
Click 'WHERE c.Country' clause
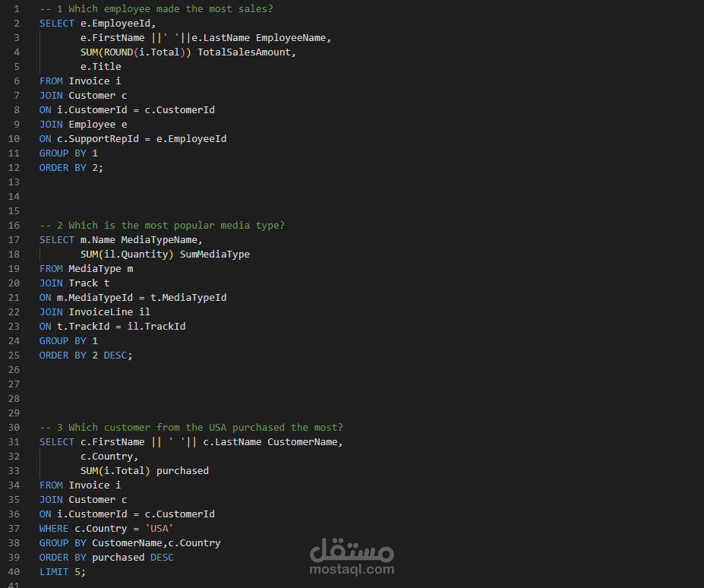pyautogui.click(x=83, y=529)
